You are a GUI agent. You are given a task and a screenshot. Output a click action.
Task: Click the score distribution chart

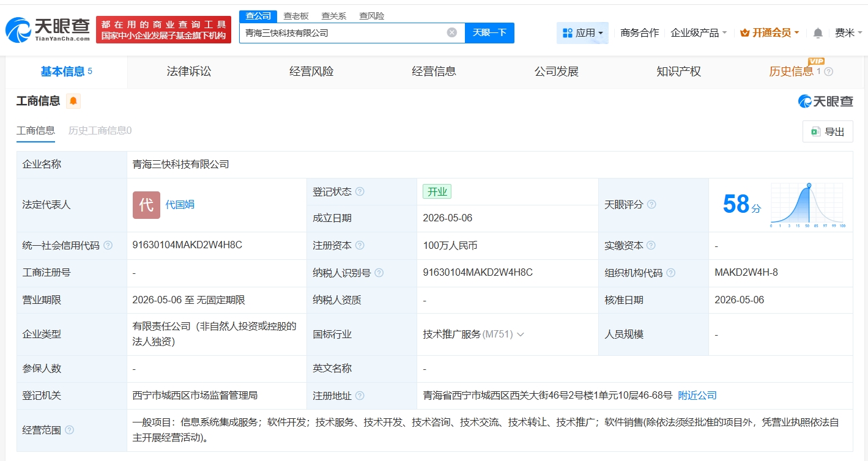pyautogui.click(x=808, y=205)
